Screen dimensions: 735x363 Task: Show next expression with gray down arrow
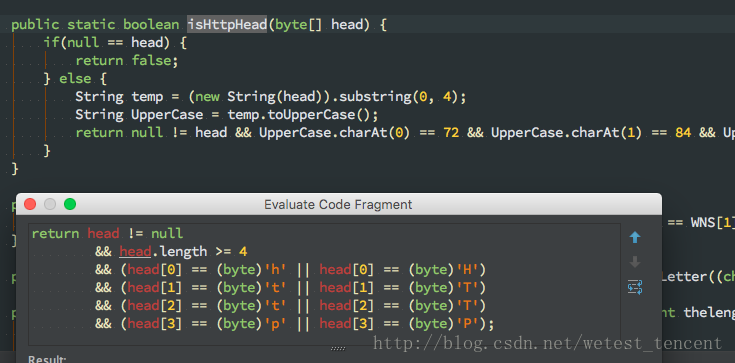[635, 262]
